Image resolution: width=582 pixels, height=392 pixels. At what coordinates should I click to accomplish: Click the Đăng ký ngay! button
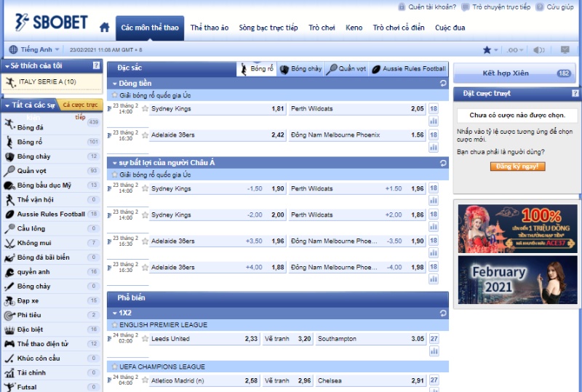pyautogui.click(x=517, y=167)
